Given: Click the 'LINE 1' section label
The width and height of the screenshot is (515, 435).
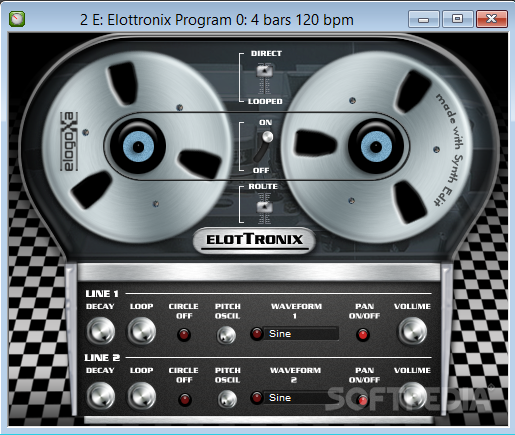Looking at the screenshot, I should coord(102,294).
